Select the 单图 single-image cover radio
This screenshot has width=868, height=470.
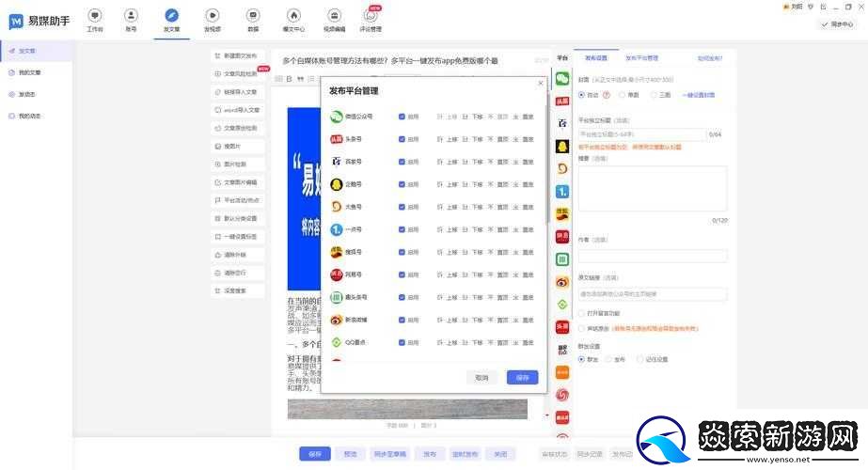click(623, 95)
